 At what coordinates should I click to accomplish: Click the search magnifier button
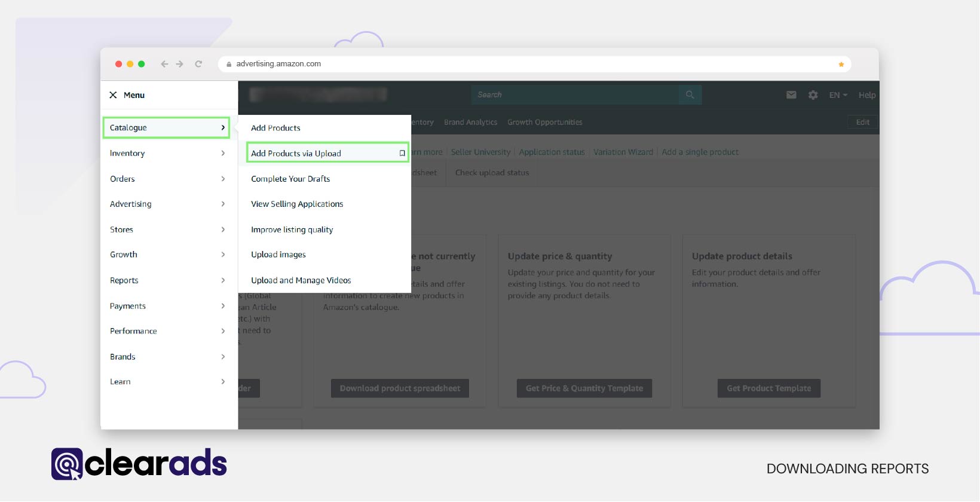coord(690,94)
